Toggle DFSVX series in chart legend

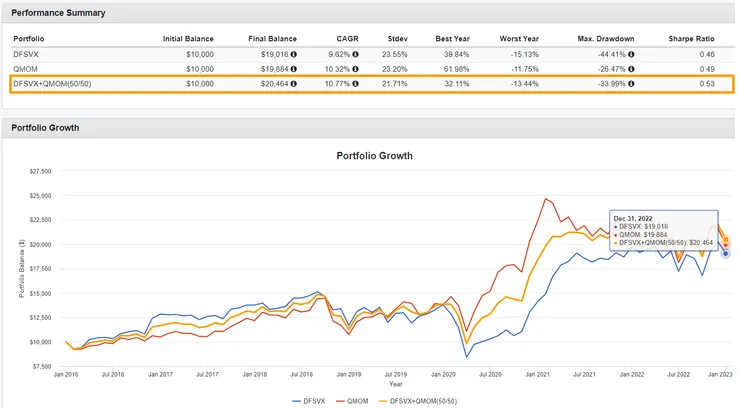pos(309,400)
